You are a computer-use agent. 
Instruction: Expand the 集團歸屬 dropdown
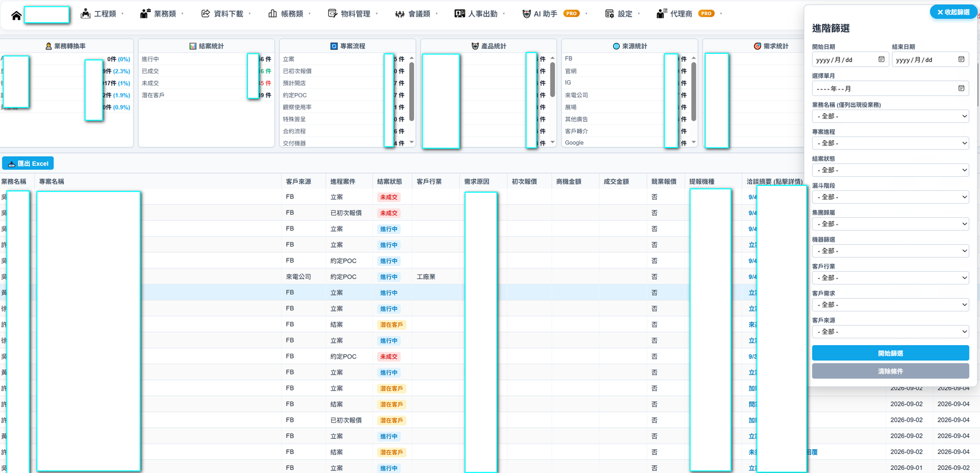click(891, 224)
